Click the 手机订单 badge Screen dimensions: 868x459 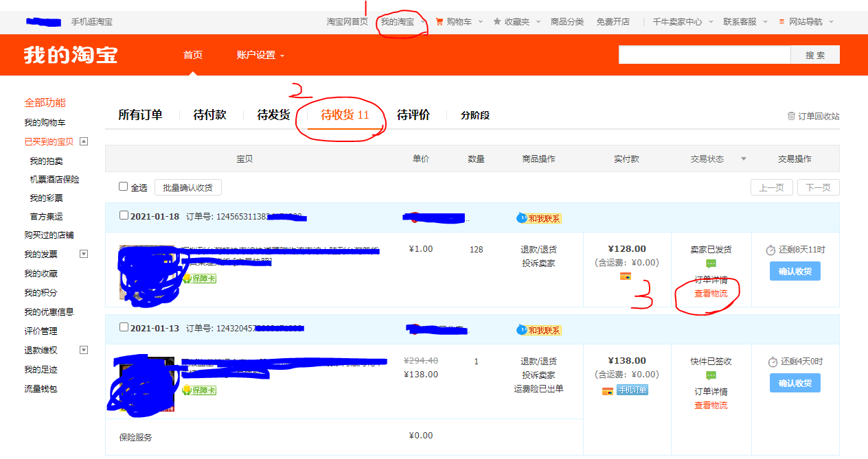[x=632, y=390]
